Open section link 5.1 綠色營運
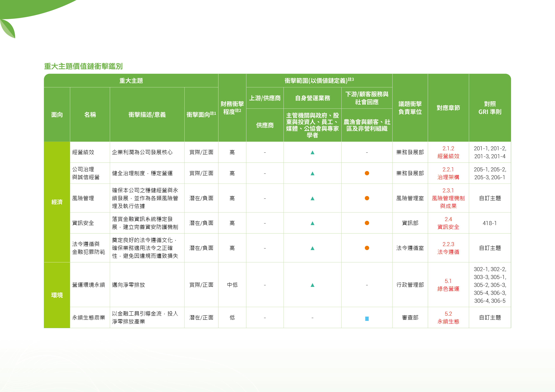The image size is (555, 392). click(x=448, y=285)
